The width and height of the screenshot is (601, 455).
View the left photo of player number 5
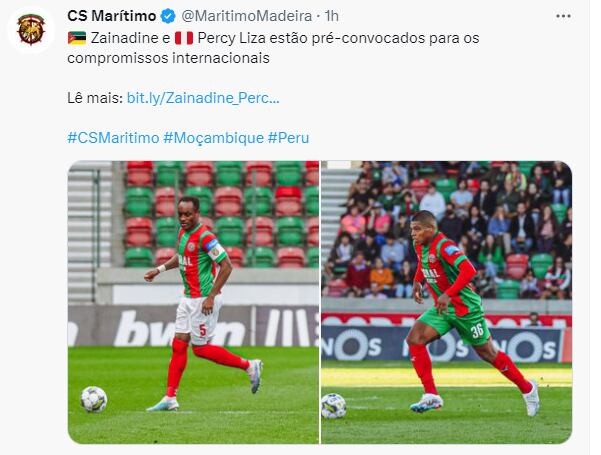coord(193,302)
